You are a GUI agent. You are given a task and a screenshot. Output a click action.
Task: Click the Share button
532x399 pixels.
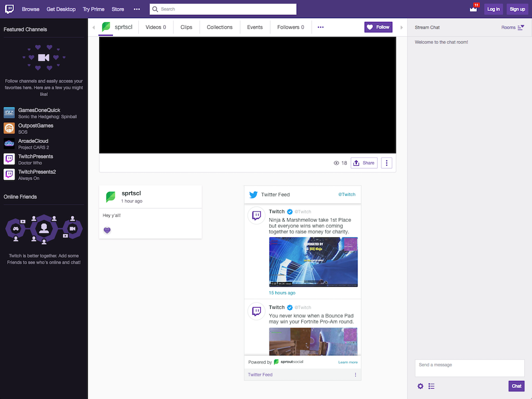click(x=364, y=163)
